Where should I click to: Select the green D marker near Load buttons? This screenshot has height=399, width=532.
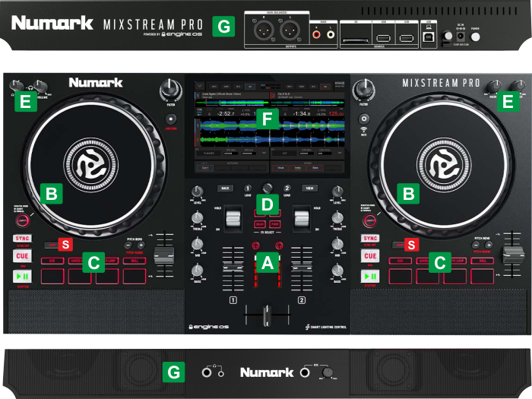[266, 204]
